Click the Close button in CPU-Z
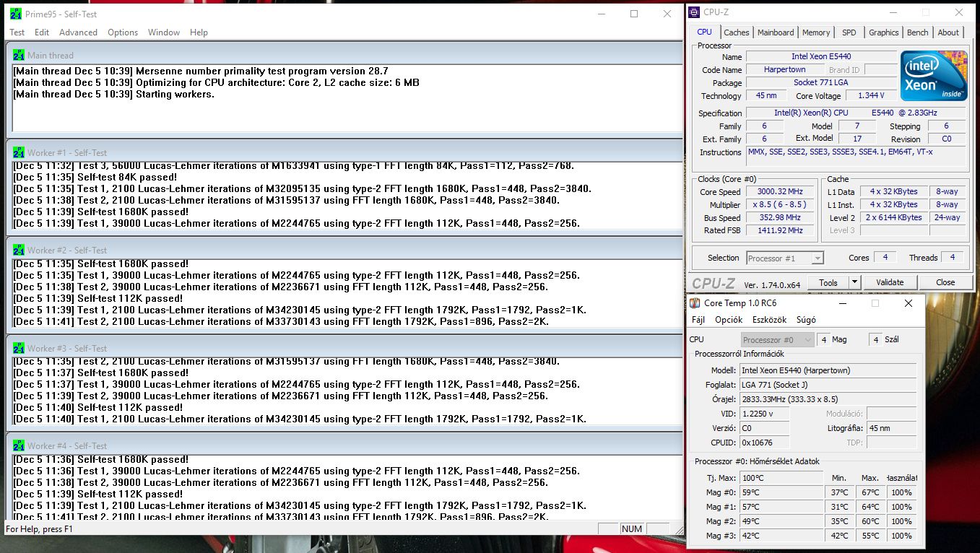Viewport: 980px width, 553px height. (x=945, y=282)
